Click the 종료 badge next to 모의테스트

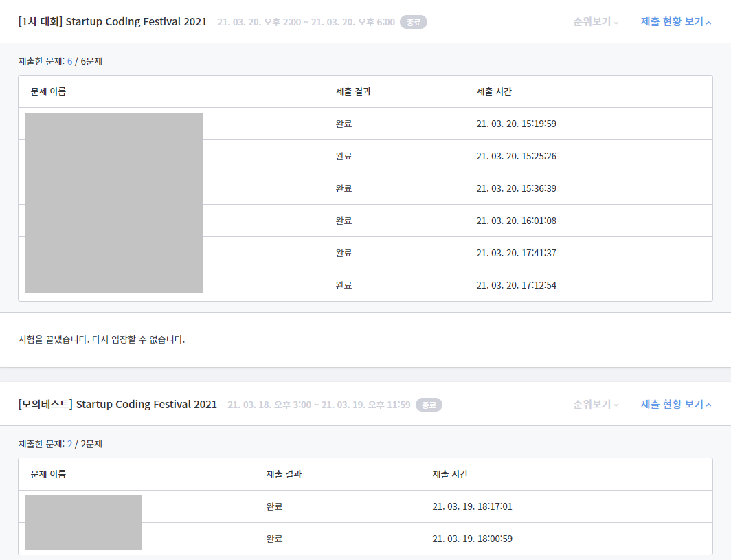pyautogui.click(x=429, y=405)
